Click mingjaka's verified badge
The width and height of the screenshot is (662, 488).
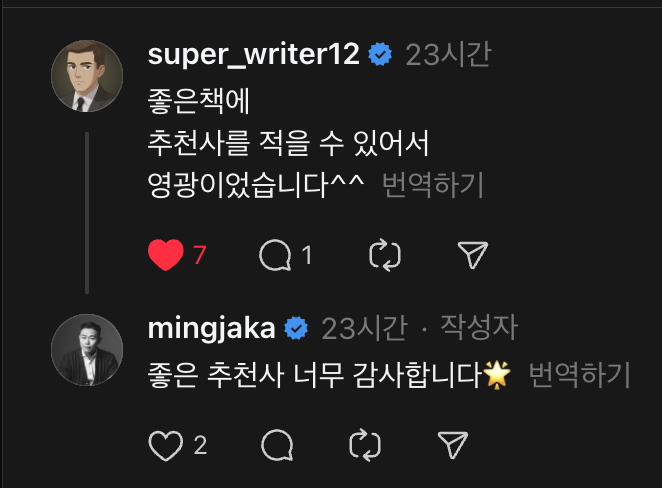(x=296, y=328)
